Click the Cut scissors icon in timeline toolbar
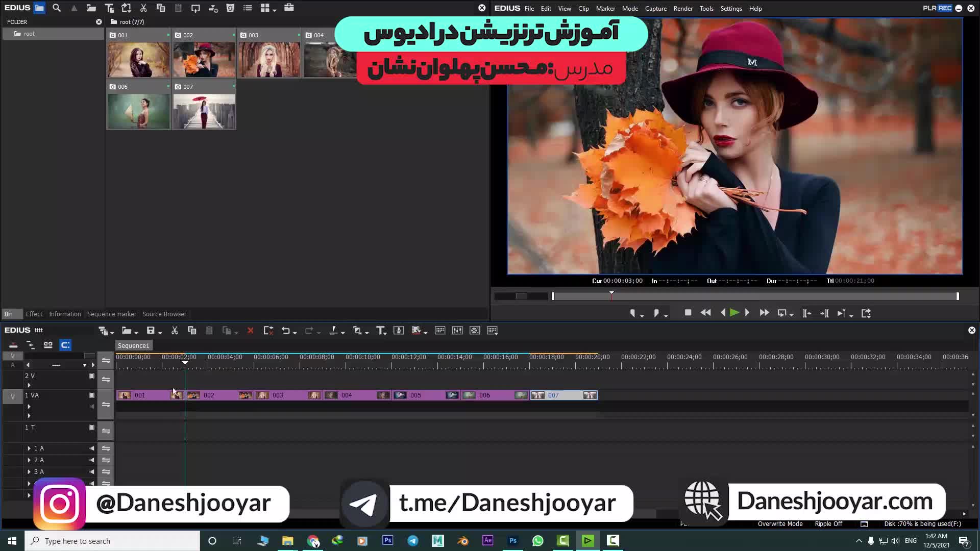Screen dimensions: 980x551 175,331
